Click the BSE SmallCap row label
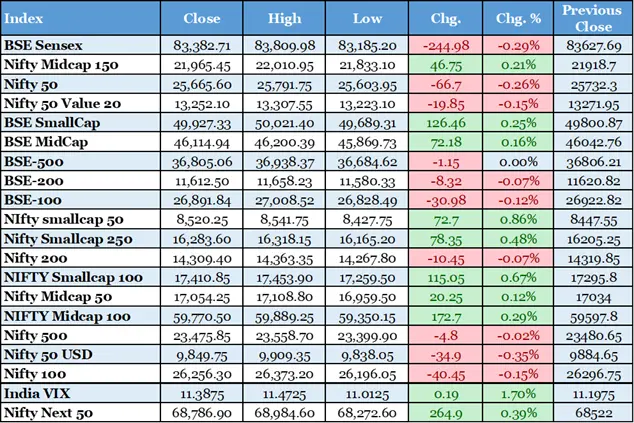This screenshot has width=634, height=423. tap(48, 121)
